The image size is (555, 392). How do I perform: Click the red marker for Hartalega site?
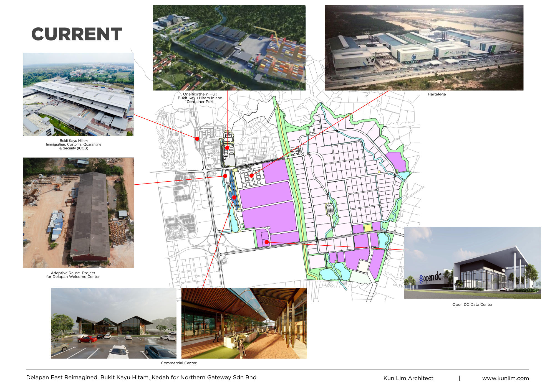(x=251, y=175)
